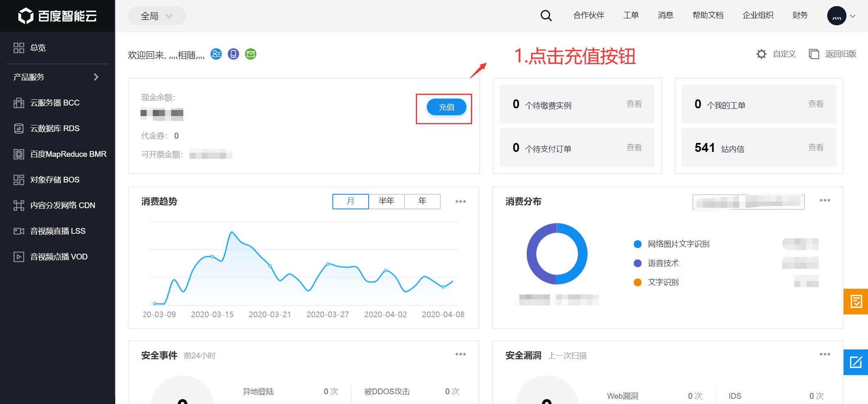Click 文字识别 legend label
The width and height of the screenshot is (868, 404).
[663, 282]
